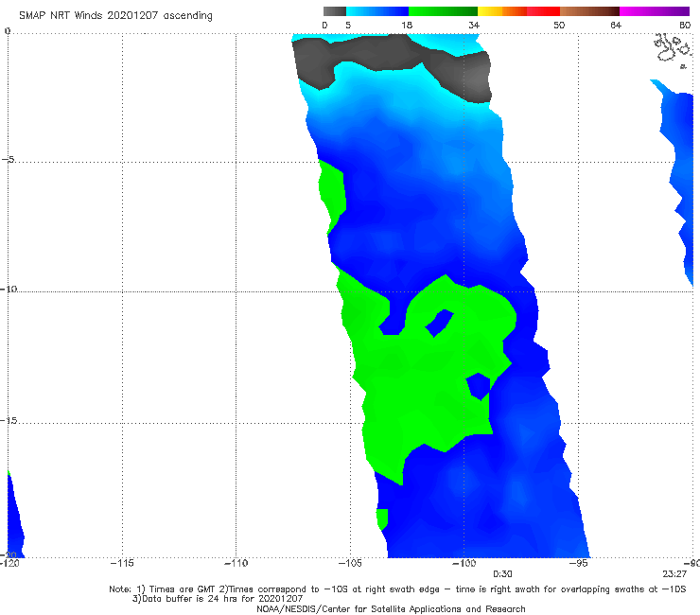Click the gray segment of the color bar
The height and width of the screenshot is (615, 700).
pyautogui.click(x=334, y=11)
